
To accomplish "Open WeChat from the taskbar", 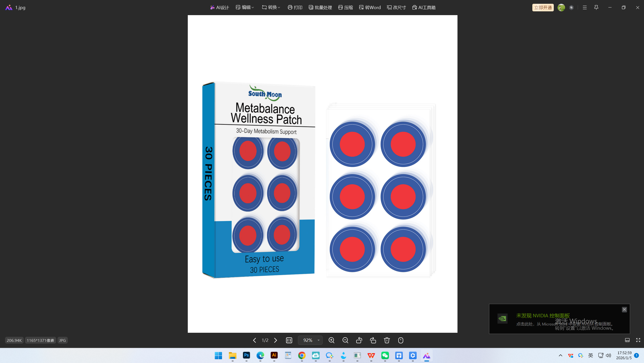I will click(x=385, y=355).
